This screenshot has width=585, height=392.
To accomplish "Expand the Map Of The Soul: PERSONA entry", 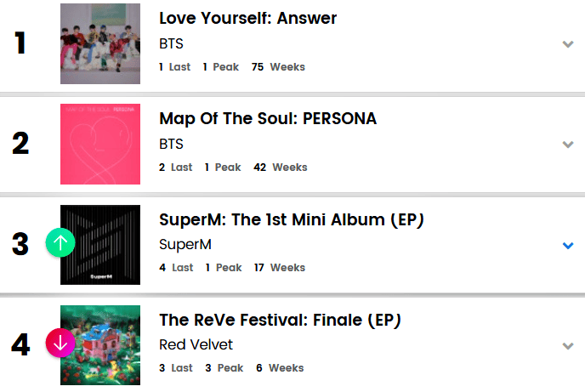I will 568,145.
